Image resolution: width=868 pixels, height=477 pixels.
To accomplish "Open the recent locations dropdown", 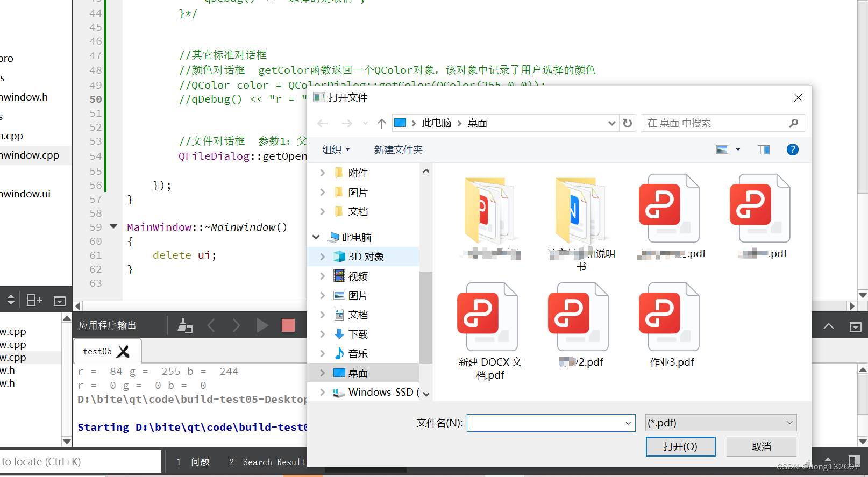I will pos(365,123).
